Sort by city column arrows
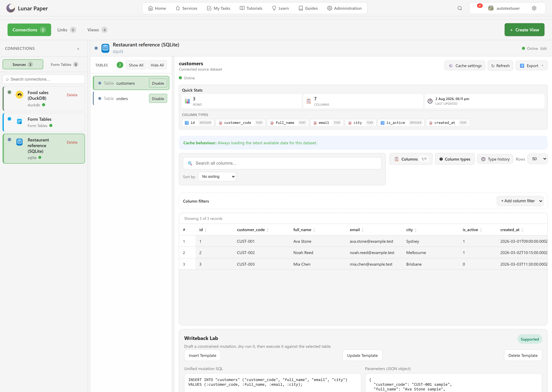 tap(416, 230)
